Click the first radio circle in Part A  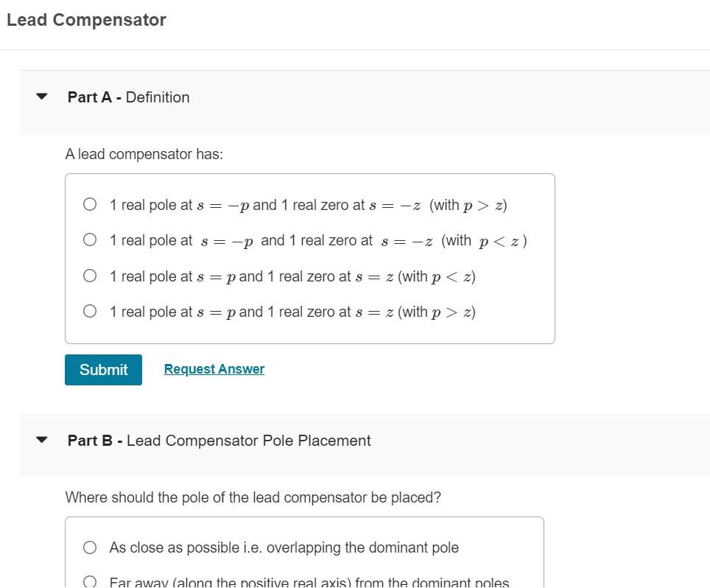click(90, 204)
